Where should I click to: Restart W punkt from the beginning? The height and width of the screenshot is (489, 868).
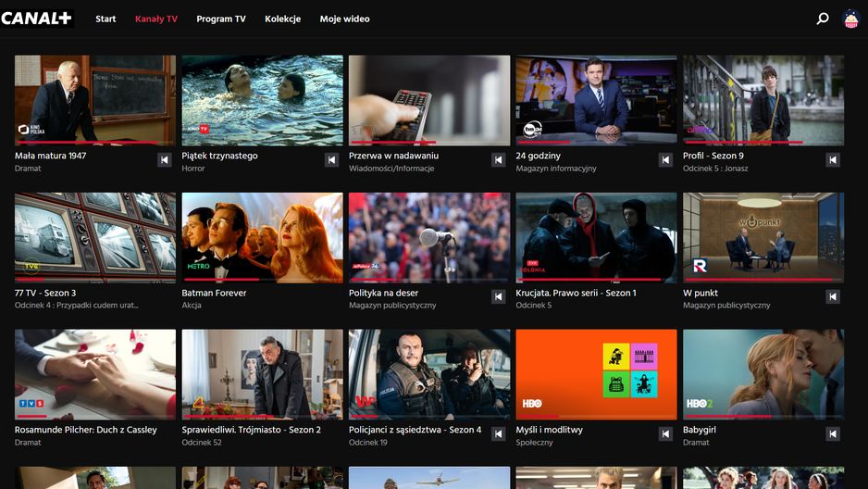click(833, 297)
